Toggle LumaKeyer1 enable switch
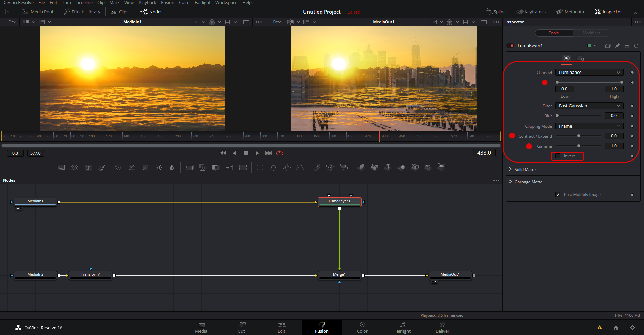The height and width of the screenshot is (335, 644). (510, 46)
